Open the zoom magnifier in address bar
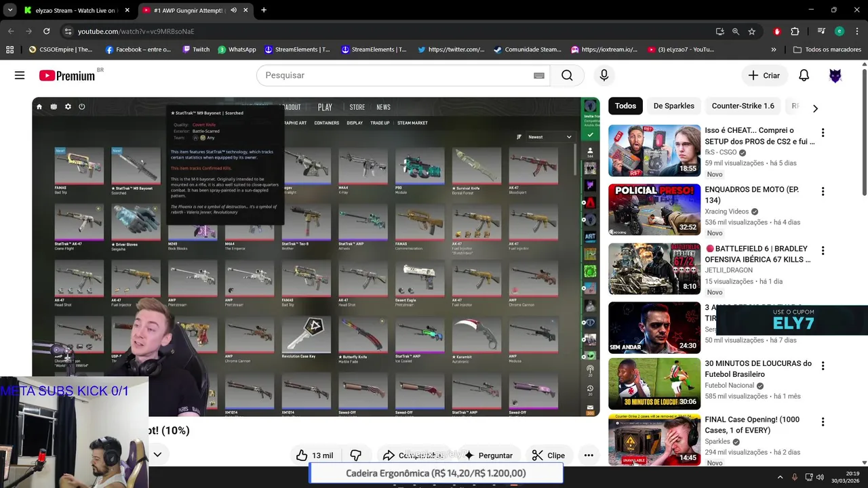868x488 pixels. (736, 31)
